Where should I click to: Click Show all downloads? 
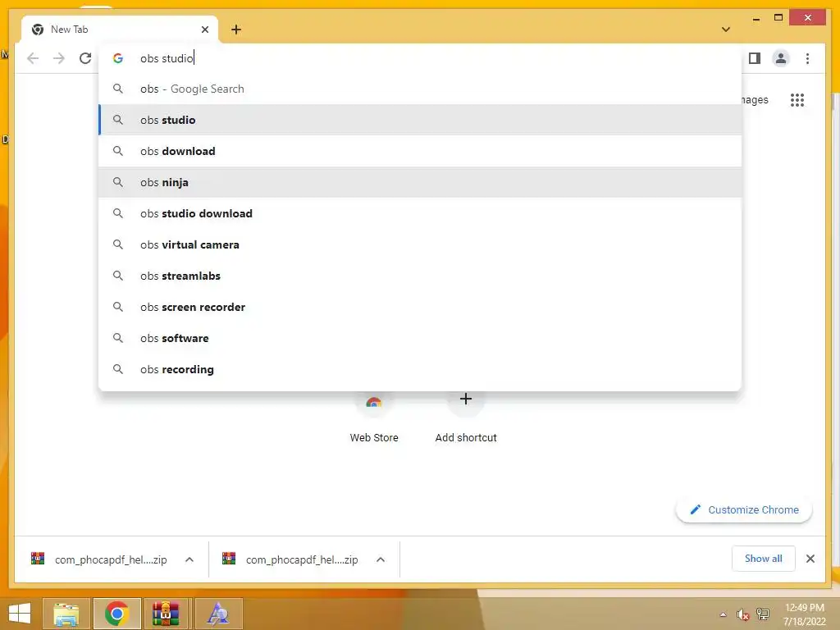[764, 559]
